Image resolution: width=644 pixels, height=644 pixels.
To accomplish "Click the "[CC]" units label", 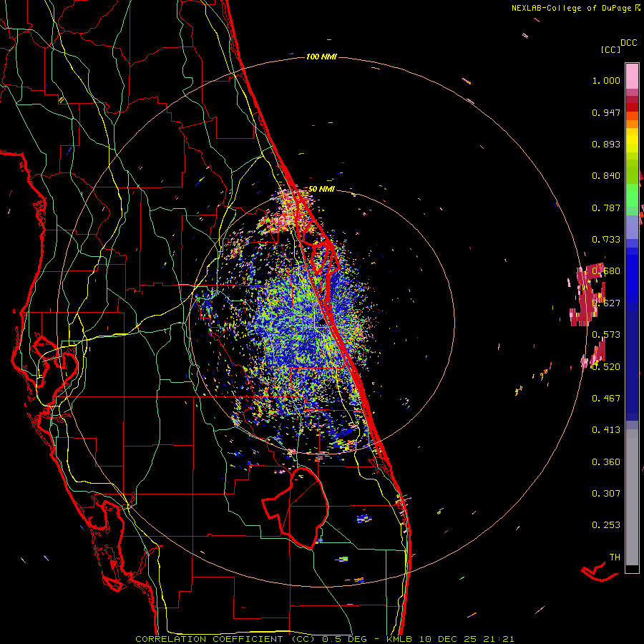I will [x=611, y=49].
